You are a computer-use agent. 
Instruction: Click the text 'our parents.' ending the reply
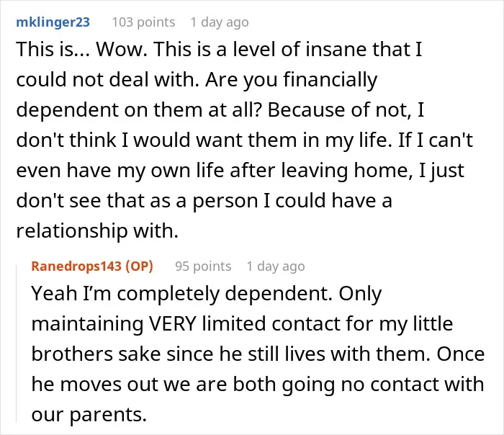click(89, 415)
